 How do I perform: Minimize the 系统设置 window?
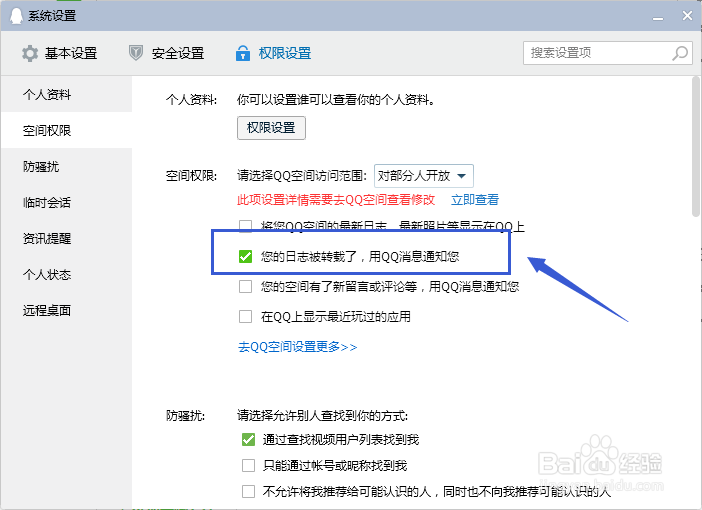click(658, 17)
